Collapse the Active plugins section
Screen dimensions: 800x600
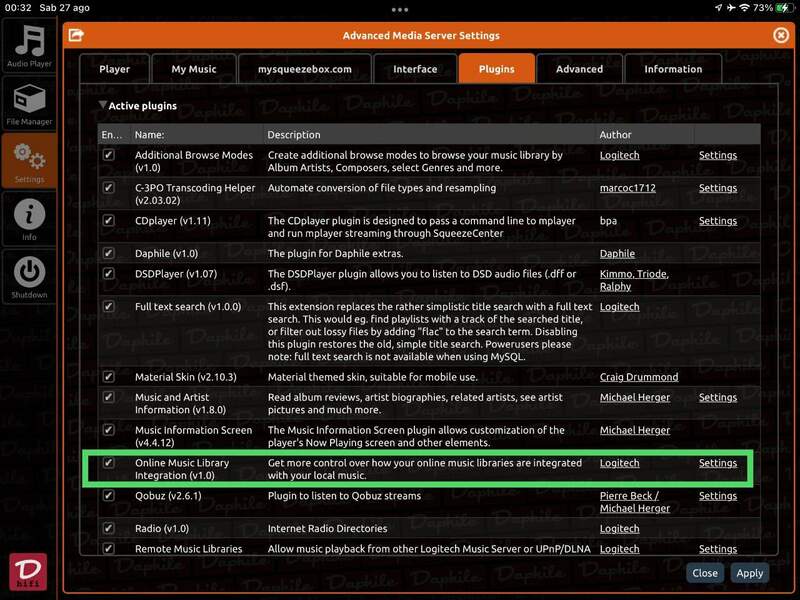103,105
